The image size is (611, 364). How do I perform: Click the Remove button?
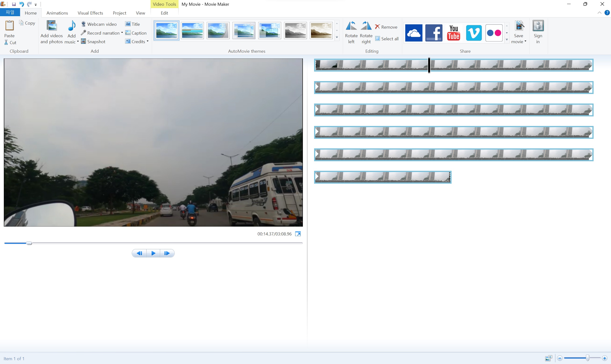pyautogui.click(x=386, y=27)
